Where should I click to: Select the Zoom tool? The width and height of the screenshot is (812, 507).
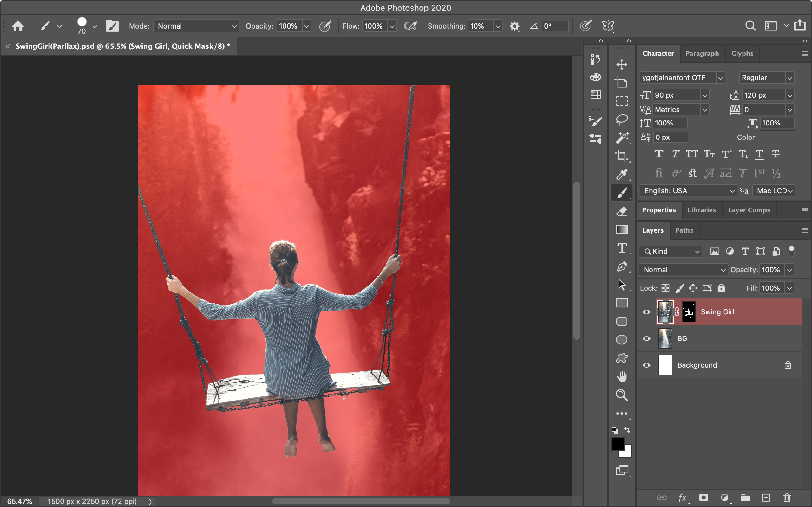coord(622,395)
